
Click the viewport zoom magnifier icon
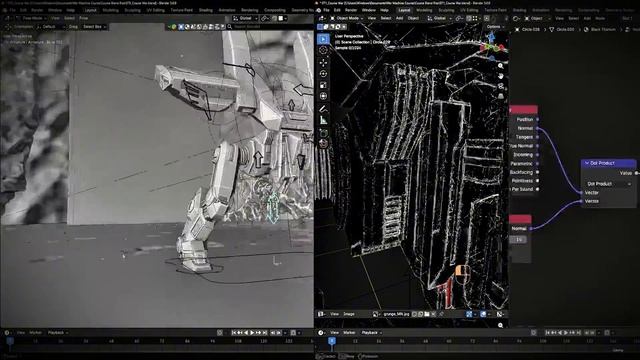coord(501,66)
